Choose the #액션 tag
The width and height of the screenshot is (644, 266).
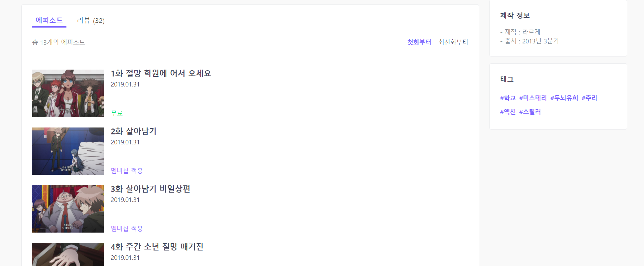(x=508, y=112)
